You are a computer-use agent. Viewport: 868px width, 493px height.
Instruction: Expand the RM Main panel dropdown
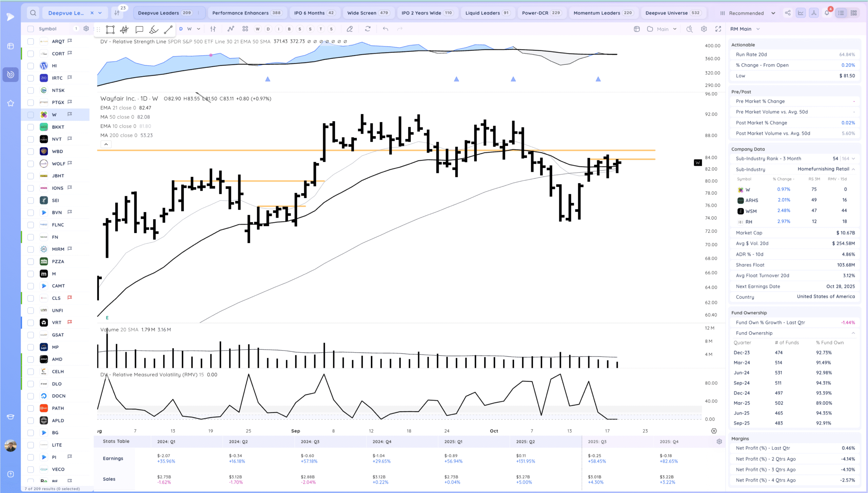[x=758, y=29]
